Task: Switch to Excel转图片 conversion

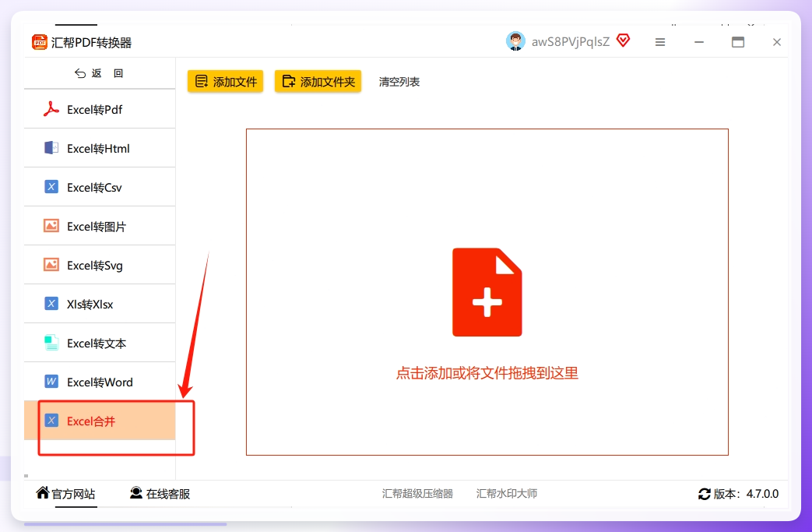Action: 100,226
